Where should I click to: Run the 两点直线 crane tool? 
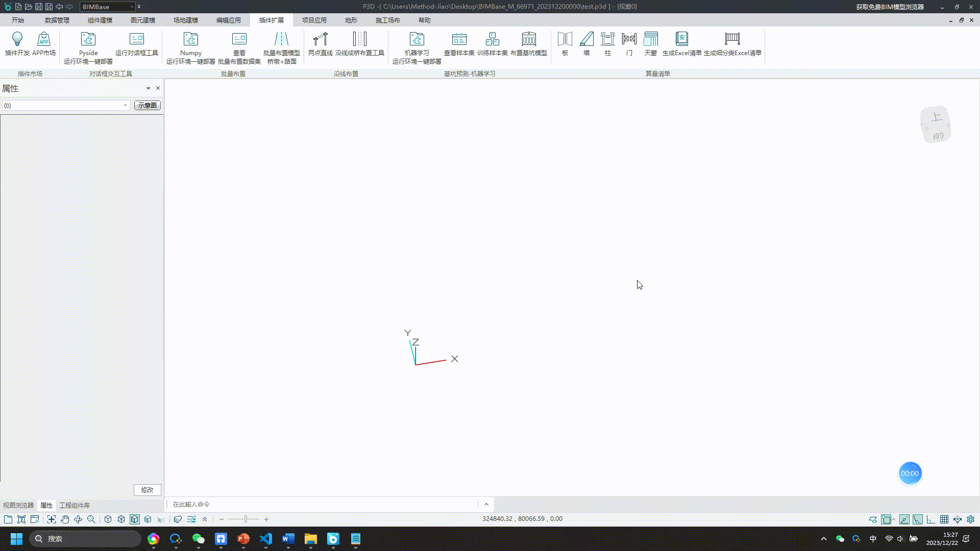[320, 39]
